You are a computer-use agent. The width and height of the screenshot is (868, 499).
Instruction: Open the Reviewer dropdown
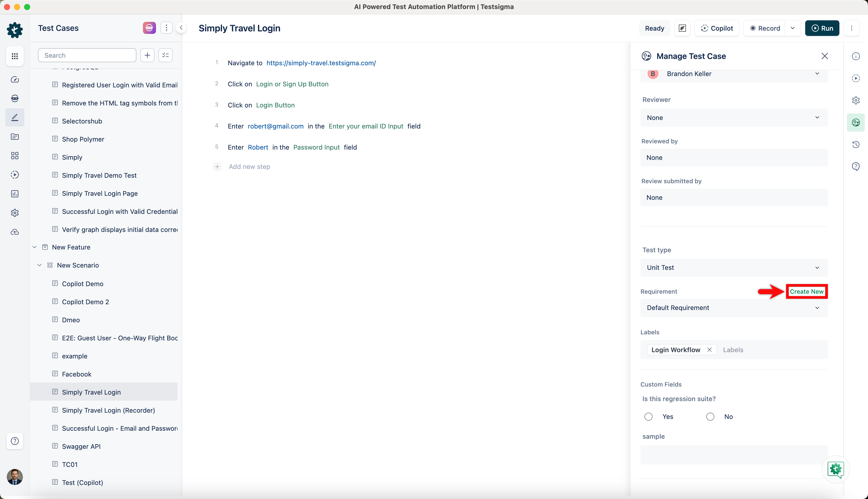(x=734, y=117)
